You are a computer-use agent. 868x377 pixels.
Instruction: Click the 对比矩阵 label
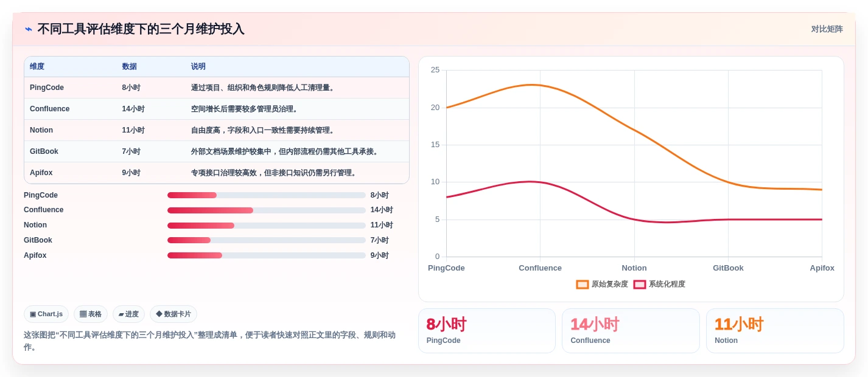pos(827,29)
